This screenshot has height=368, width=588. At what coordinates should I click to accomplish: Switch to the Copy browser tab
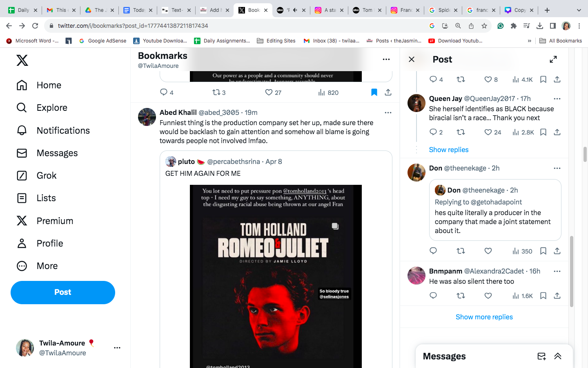pos(519,10)
